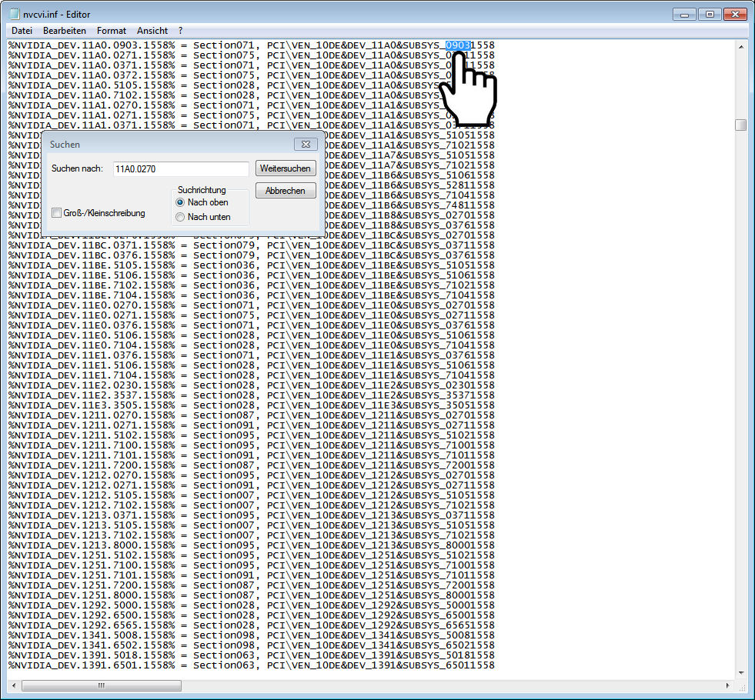The image size is (755, 700).
Task: Click line starting %NVIDIA_DEV.11E2.3537.1558%
Action: tap(252, 395)
